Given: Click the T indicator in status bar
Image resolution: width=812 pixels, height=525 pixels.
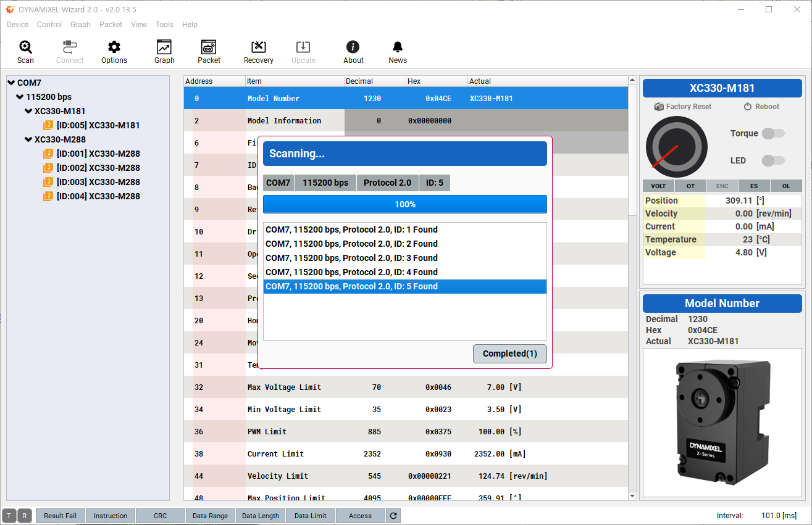Looking at the screenshot, I should point(9,516).
